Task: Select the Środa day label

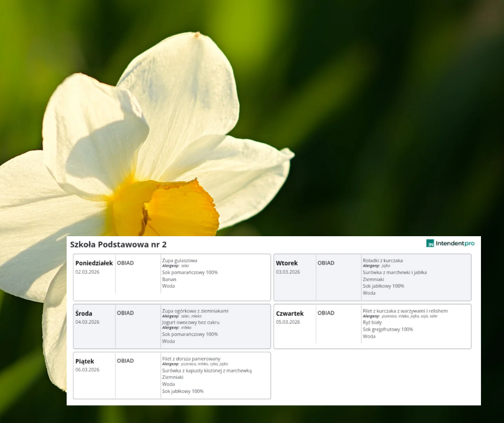Action: pyautogui.click(x=84, y=313)
